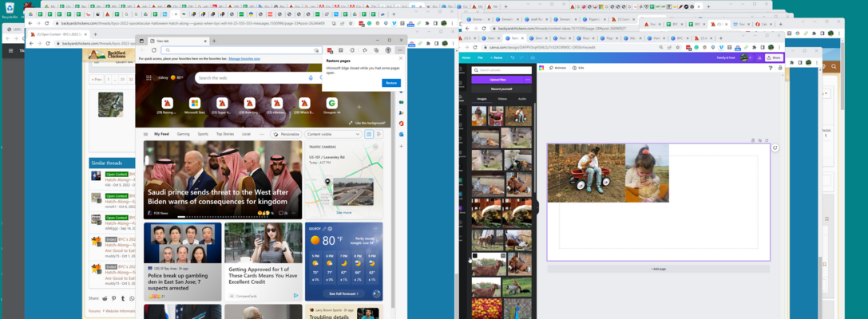Switch to Canva Videos uploads tab

click(502, 98)
